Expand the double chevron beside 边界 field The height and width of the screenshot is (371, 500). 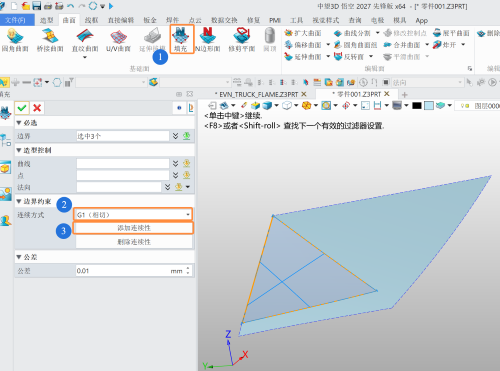(175, 136)
